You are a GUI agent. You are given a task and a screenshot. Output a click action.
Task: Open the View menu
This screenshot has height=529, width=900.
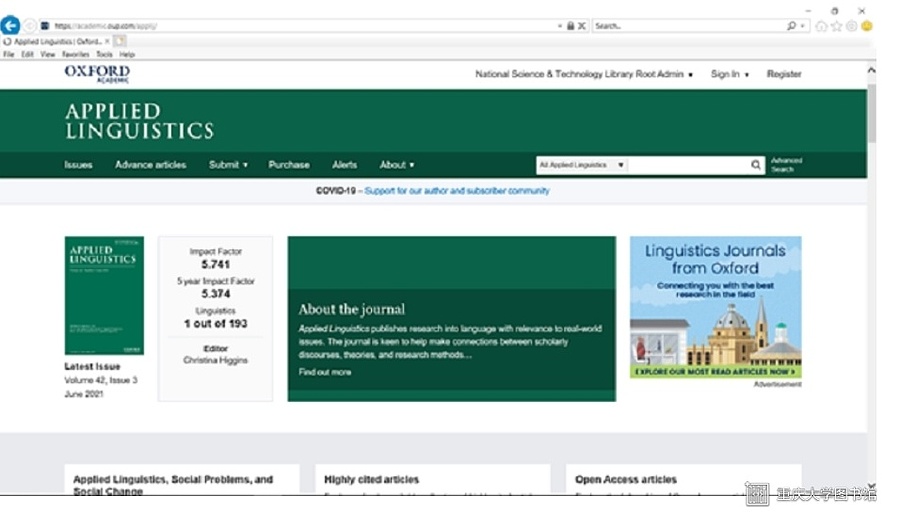[48, 55]
